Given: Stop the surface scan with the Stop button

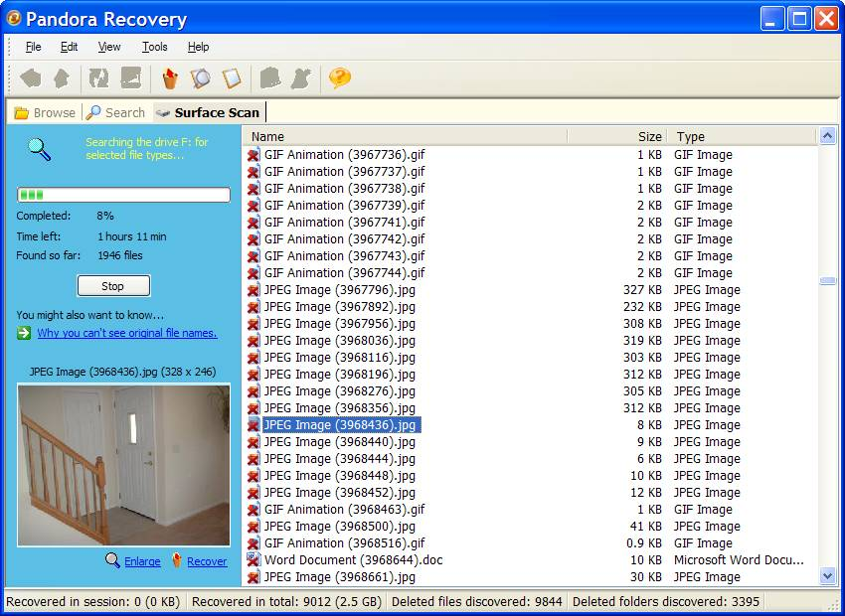Looking at the screenshot, I should (x=113, y=286).
